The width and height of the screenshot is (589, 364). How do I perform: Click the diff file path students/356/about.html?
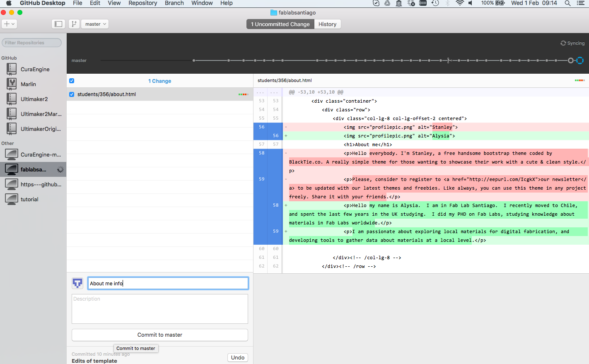click(x=285, y=80)
